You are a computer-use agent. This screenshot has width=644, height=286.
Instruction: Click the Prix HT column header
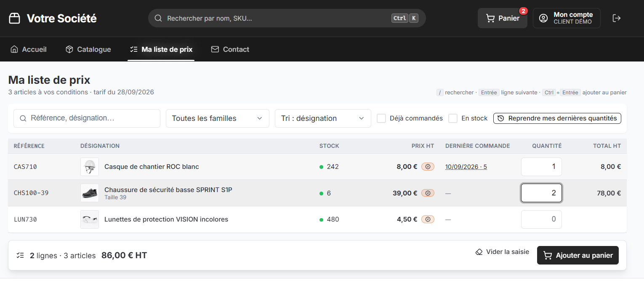point(423,146)
